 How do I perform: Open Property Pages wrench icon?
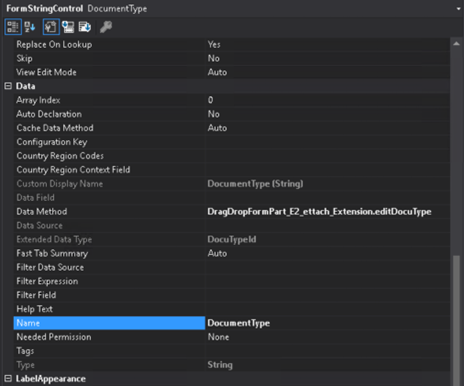pyautogui.click(x=106, y=27)
